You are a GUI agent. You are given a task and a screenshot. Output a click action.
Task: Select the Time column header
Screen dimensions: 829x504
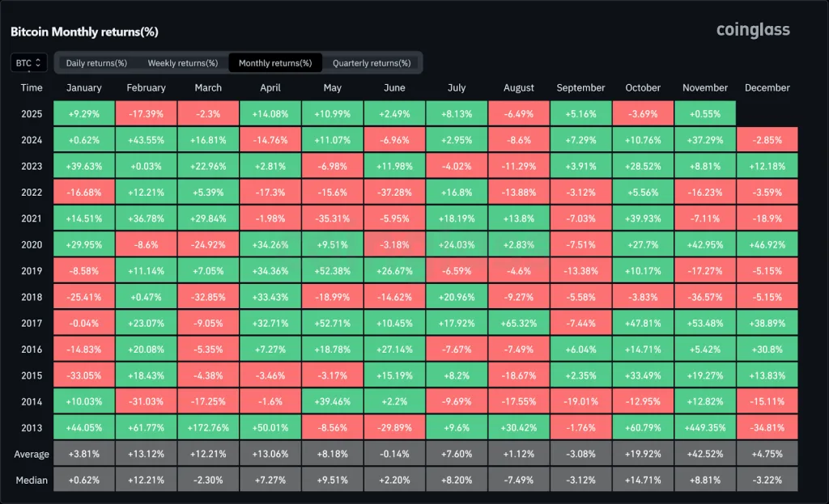[31, 87]
